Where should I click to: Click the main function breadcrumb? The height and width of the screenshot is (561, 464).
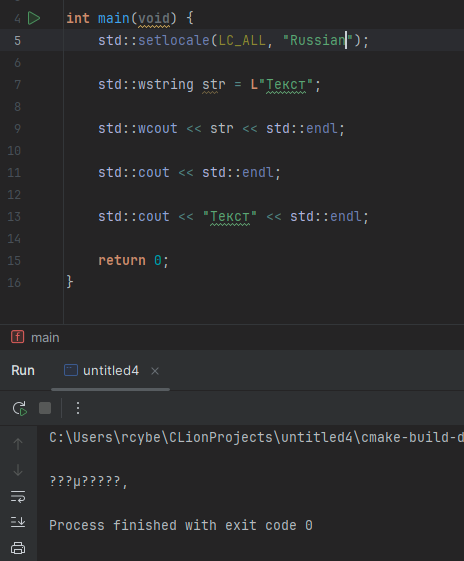point(45,337)
